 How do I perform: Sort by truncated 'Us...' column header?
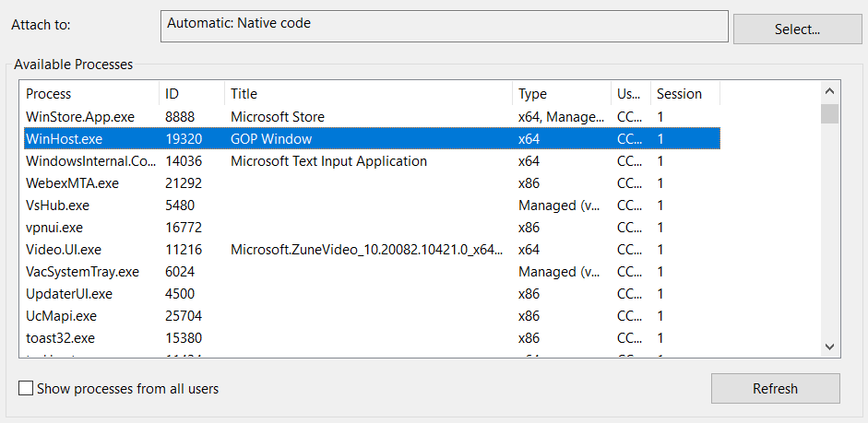point(631,94)
